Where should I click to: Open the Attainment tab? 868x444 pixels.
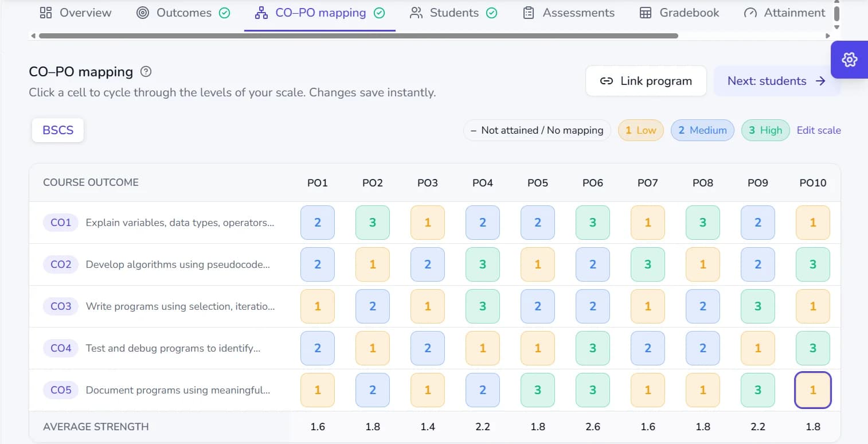(784, 13)
